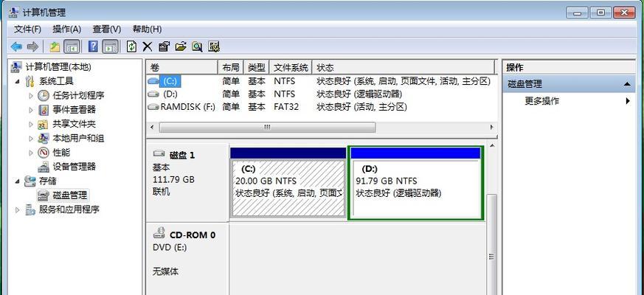Select the (C:) volume row
This screenshot has height=295, width=644.
321,81
